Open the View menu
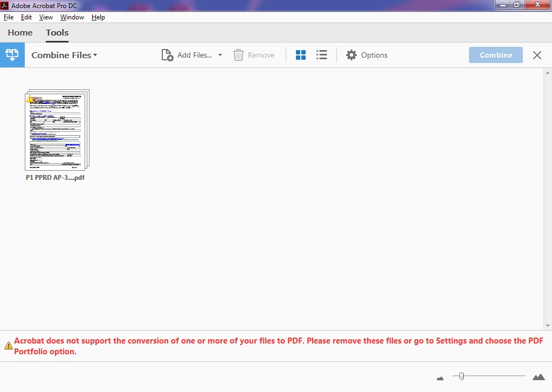This screenshot has height=392, width=552. pos(46,17)
